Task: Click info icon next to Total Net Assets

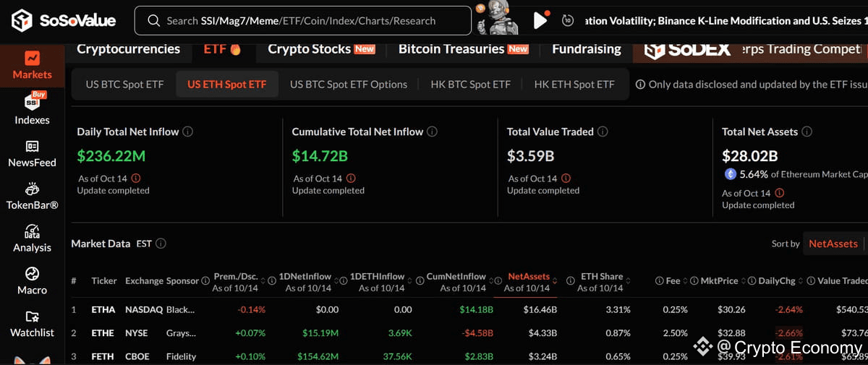Action: point(807,132)
